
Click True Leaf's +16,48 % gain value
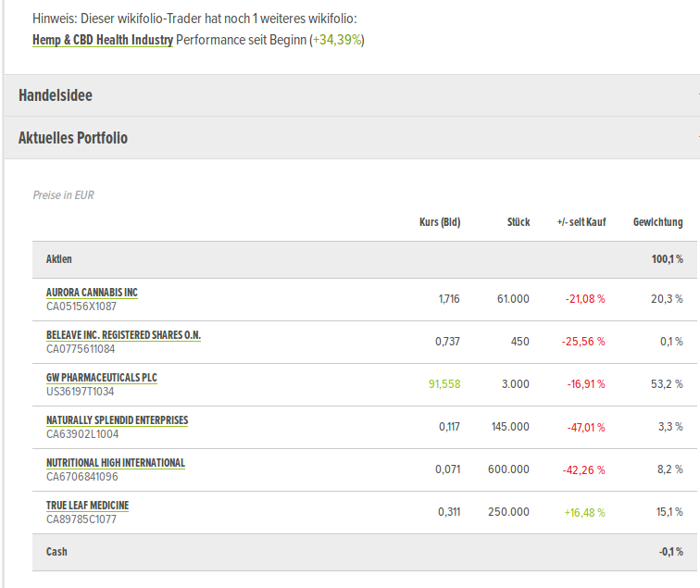pos(583,512)
